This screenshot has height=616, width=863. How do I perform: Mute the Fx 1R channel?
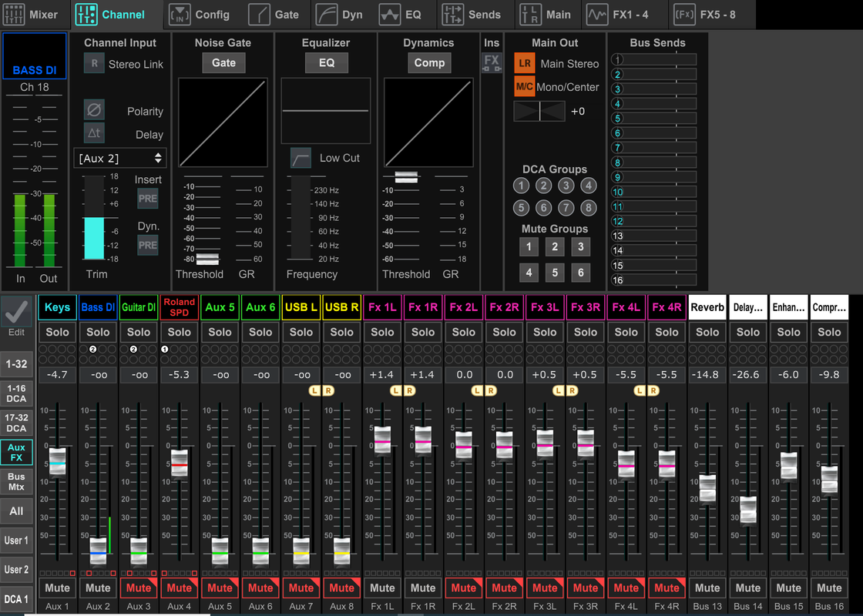(x=423, y=588)
